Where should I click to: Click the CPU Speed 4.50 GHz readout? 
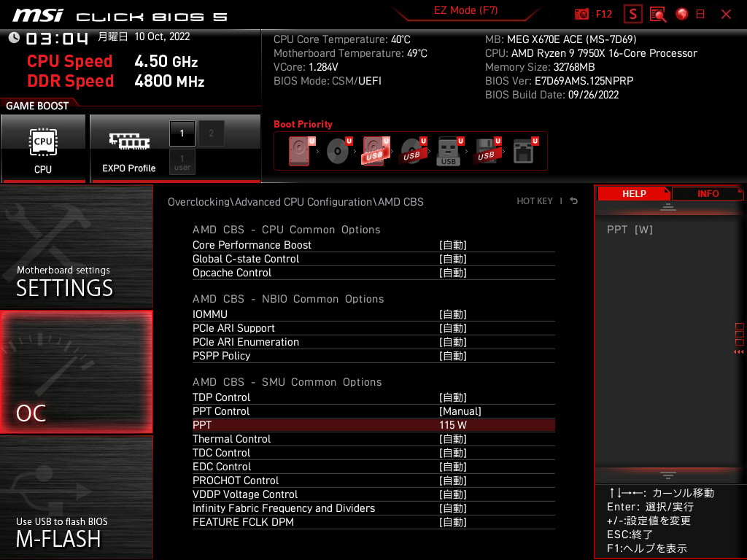click(112, 61)
